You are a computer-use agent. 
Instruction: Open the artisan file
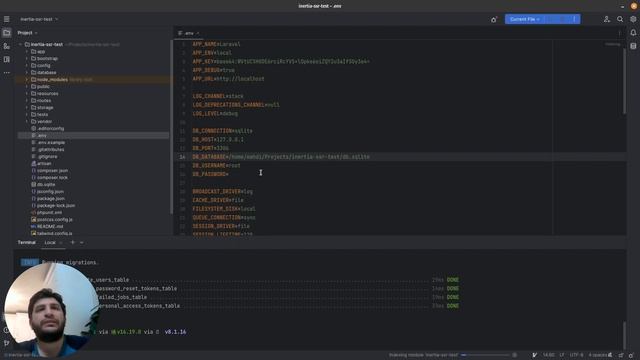(x=41, y=163)
